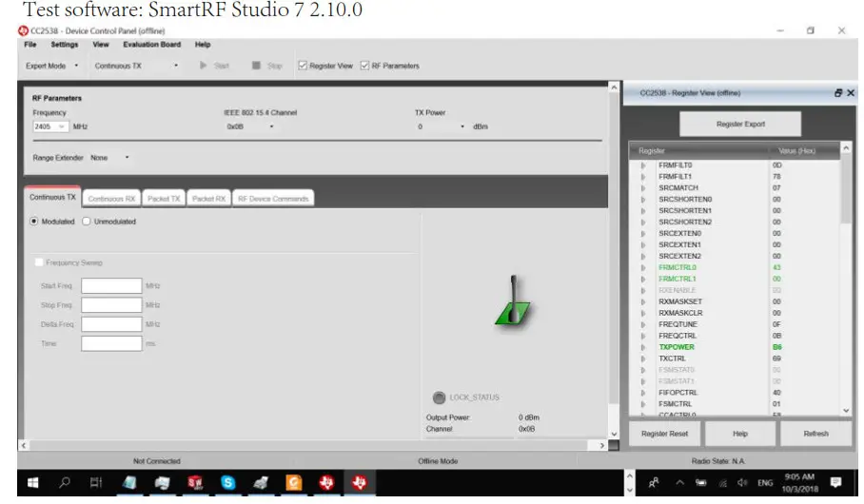The height and width of the screenshot is (504, 864).
Task: Open the Windows Start menu
Action: pyautogui.click(x=33, y=483)
